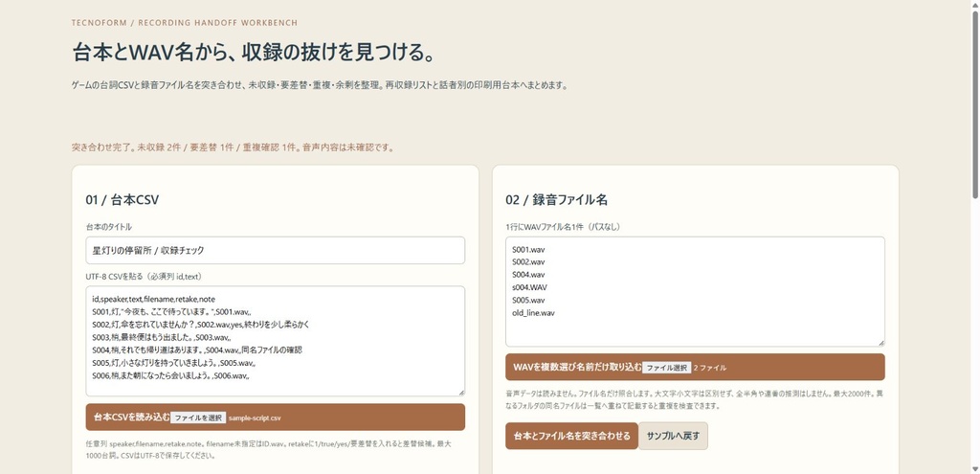Click the 突き合わせ完了 status message

[233, 148]
